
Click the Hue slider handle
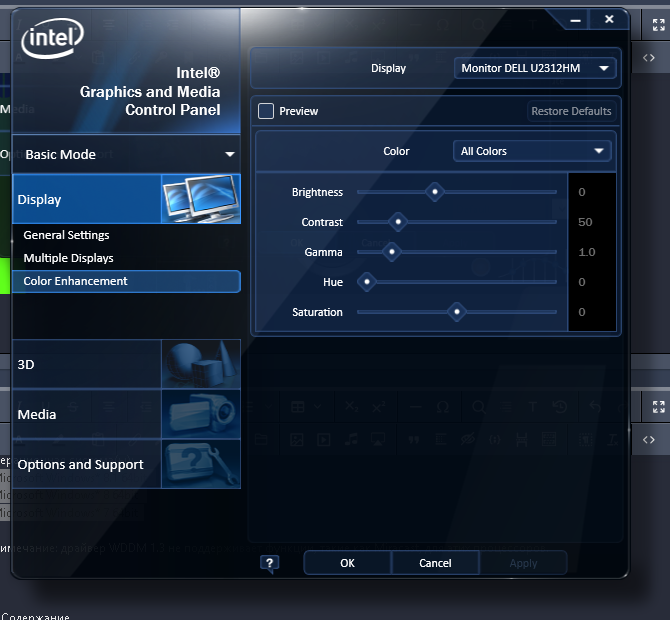click(x=367, y=282)
